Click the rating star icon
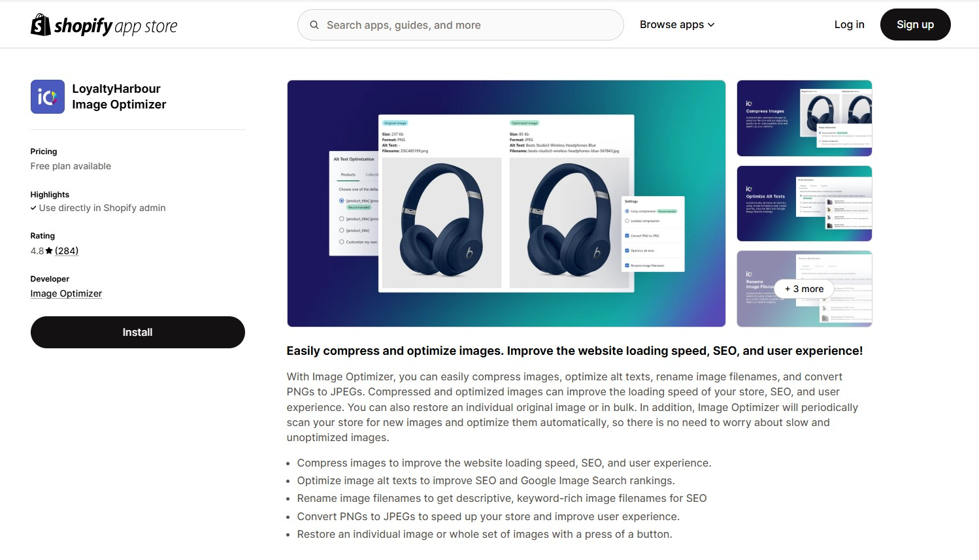 [x=49, y=251]
